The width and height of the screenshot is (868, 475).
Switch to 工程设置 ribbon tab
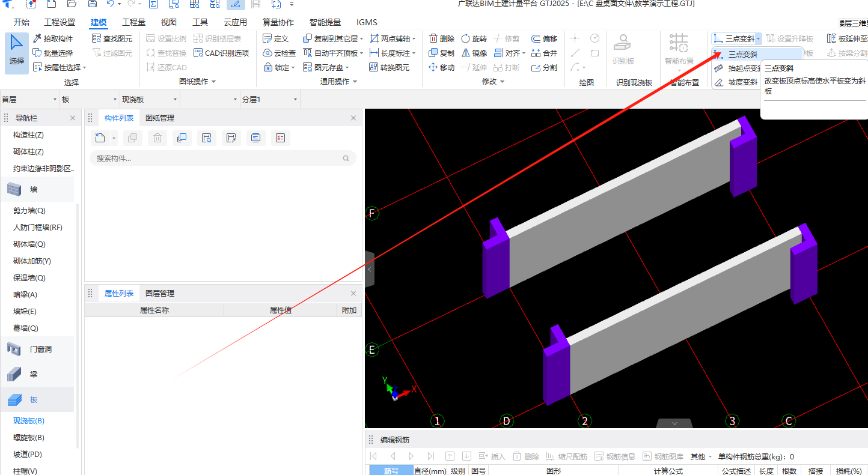pyautogui.click(x=60, y=22)
